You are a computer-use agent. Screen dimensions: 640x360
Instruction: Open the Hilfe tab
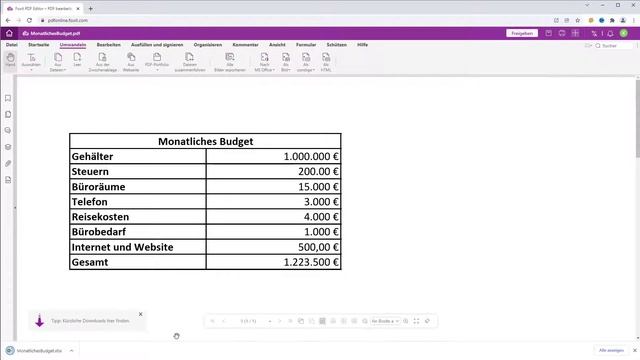(x=362, y=44)
